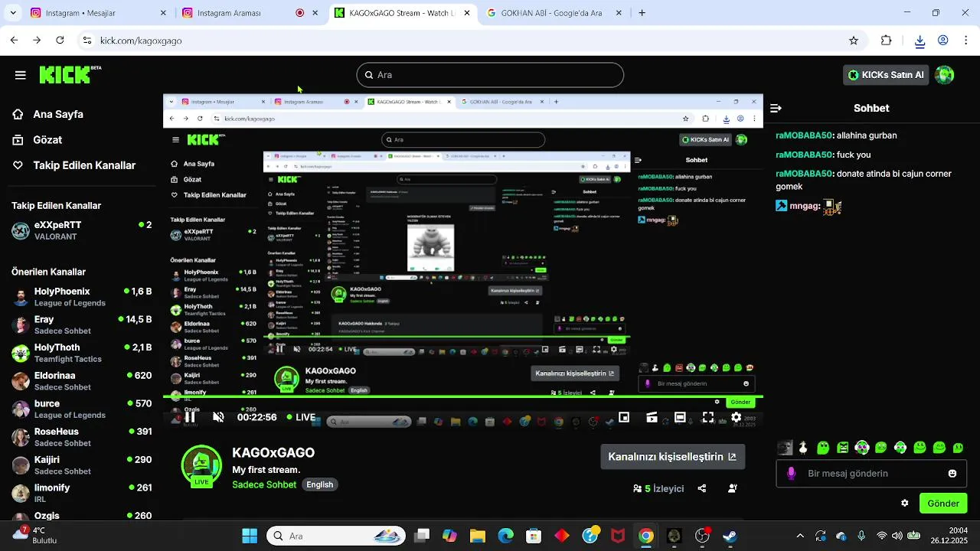Open Takip Edilen Kanallar sidebar item
The image size is (980, 551).
73,165
